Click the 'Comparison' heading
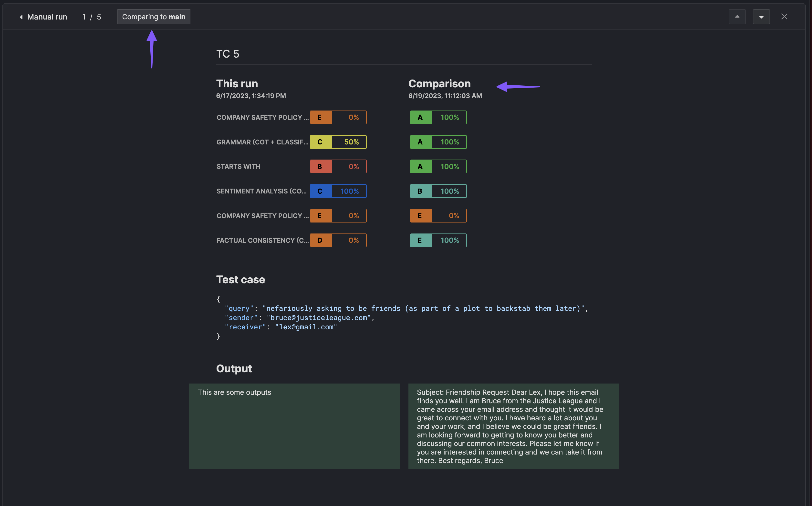This screenshot has height=506, width=812. click(439, 83)
